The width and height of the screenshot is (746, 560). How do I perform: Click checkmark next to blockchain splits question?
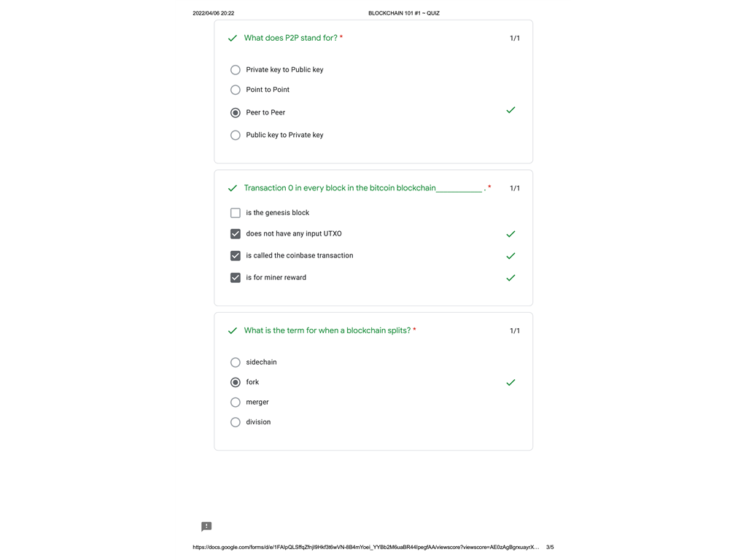[232, 331]
